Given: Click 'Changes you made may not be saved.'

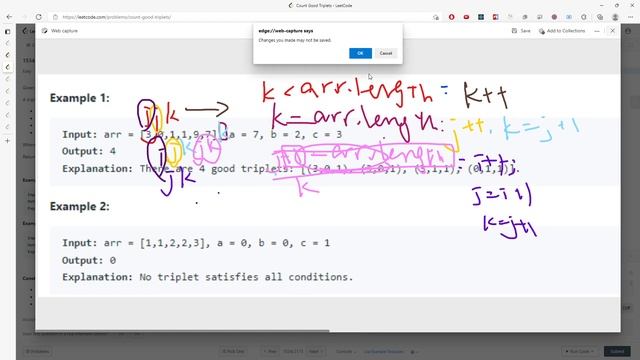Looking at the screenshot, I should click(x=295, y=40).
